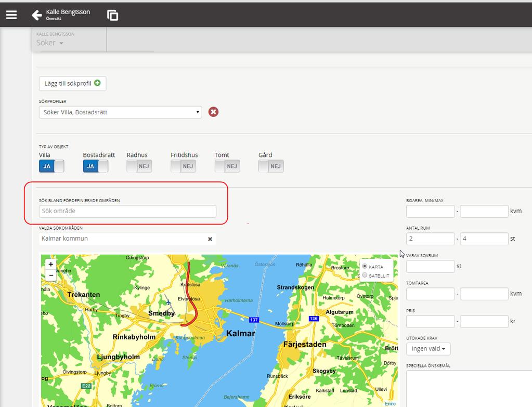532x407 pixels.
Task: Click Kalmar city label on the map
Action: click(241, 333)
